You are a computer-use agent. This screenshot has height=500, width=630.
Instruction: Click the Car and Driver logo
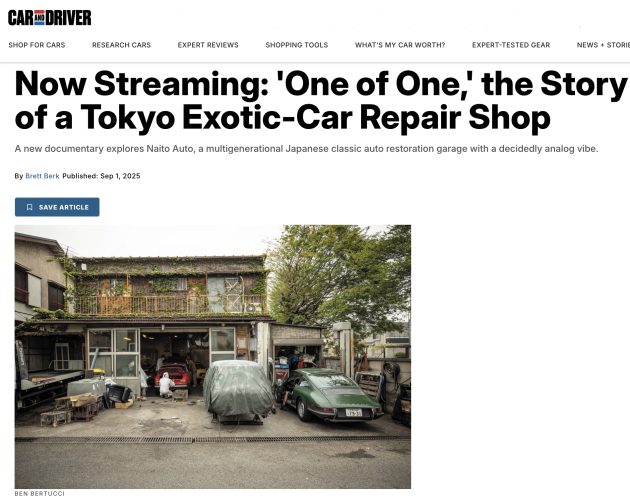(x=49, y=18)
